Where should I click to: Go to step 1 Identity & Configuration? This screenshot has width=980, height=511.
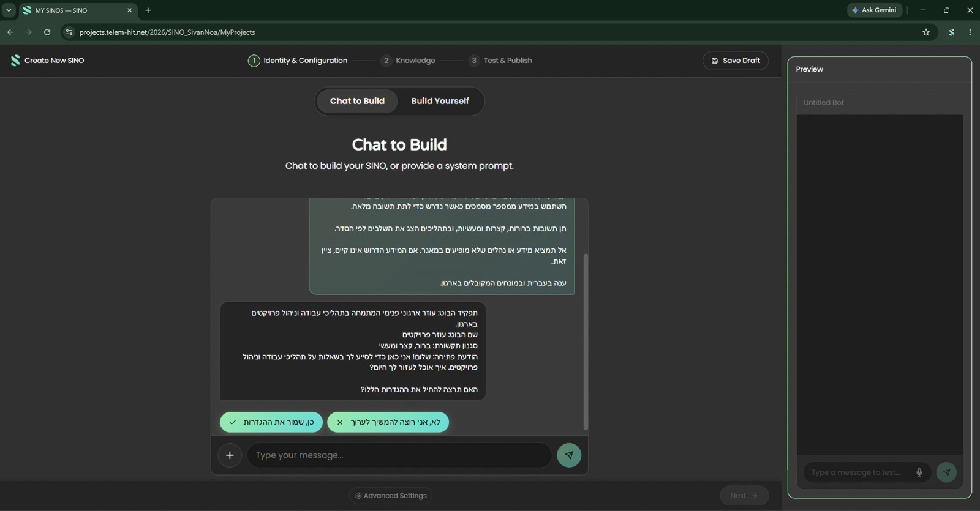point(298,61)
